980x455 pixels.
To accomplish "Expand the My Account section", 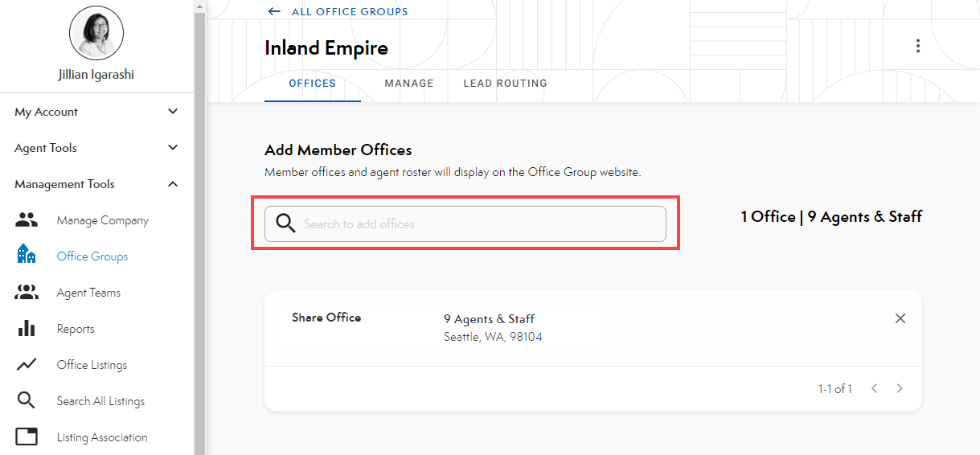I will (x=173, y=112).
